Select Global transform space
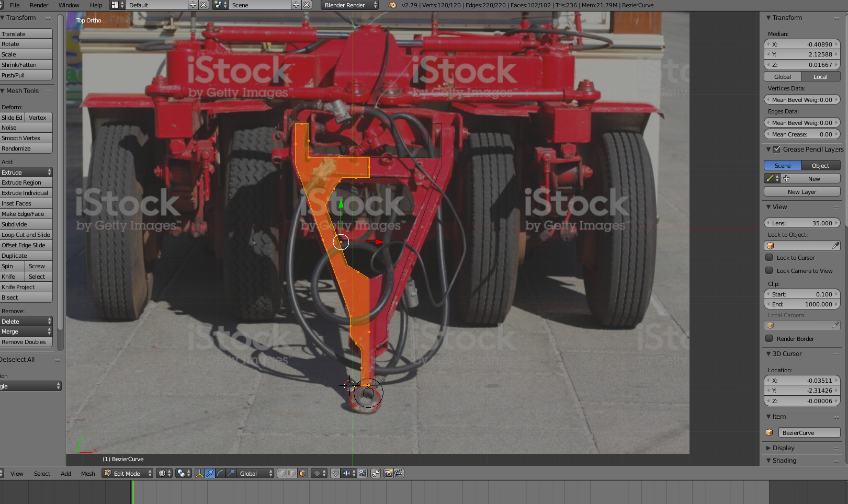 pyautogui.click(x=783, y=76)
